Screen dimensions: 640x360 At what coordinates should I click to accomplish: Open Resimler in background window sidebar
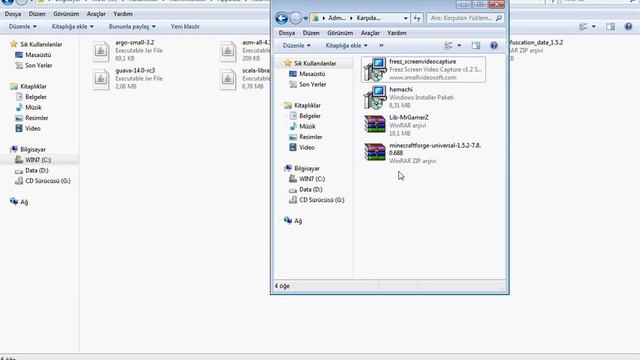(36, 118)
